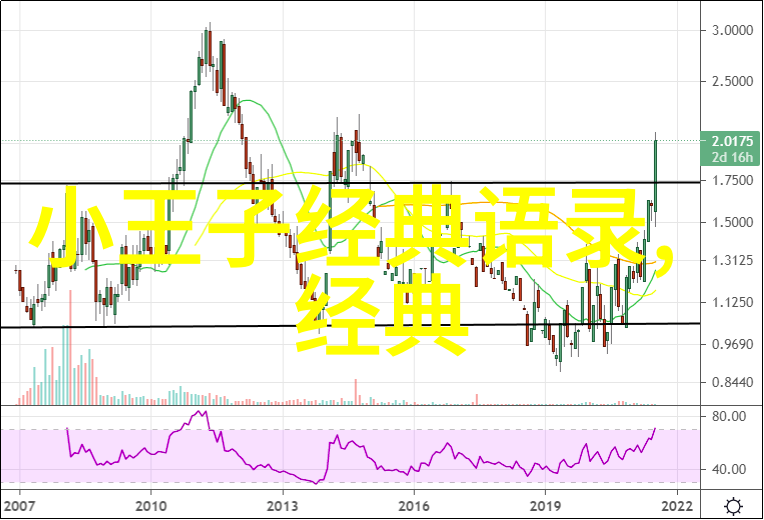Click the 1.3125 price axis label

click(732, 261)
